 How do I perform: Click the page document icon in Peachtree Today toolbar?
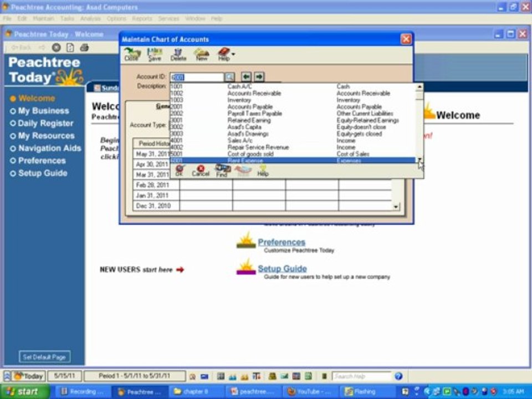click(x=70, y=48)
